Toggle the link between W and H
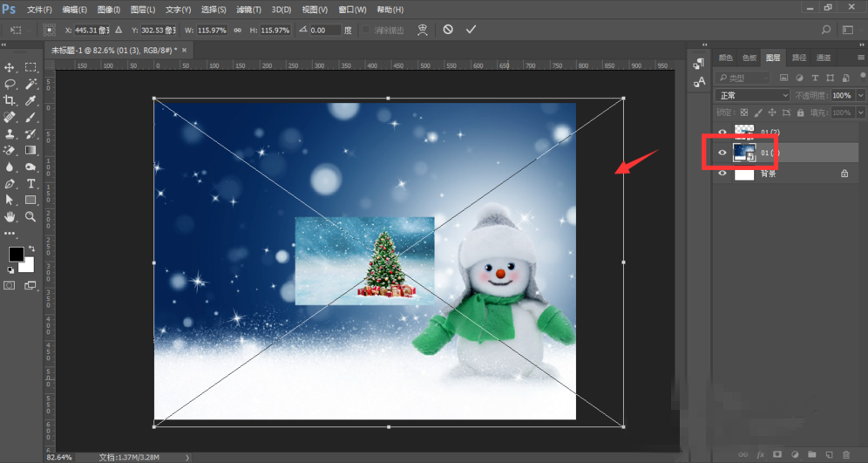This screenshot has height=463, width=868. pyautogui.click(x=238, y=30)
